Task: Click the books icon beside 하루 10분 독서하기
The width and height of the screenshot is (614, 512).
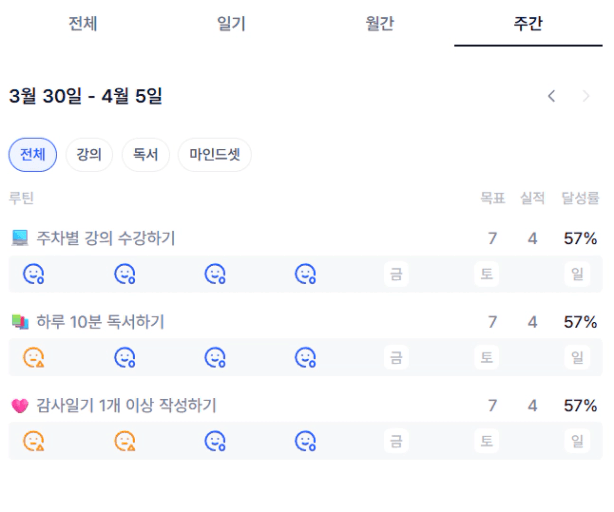Action: 20,322
